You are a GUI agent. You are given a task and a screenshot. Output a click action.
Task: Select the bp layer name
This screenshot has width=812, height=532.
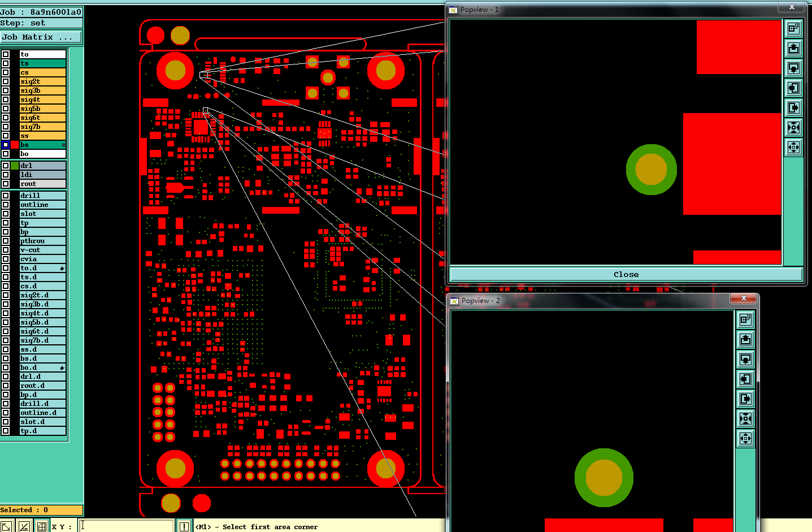click(x=43, y=232)
